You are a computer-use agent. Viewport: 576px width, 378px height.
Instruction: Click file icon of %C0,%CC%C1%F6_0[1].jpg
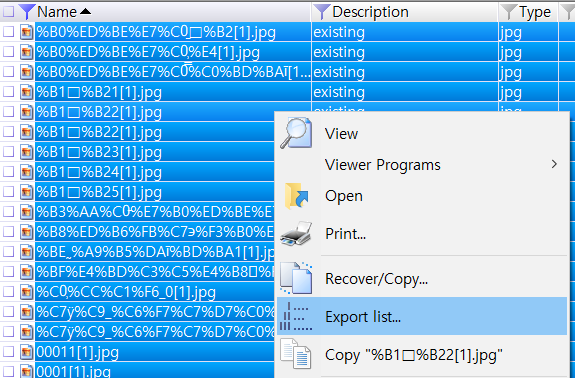point(26,292)
